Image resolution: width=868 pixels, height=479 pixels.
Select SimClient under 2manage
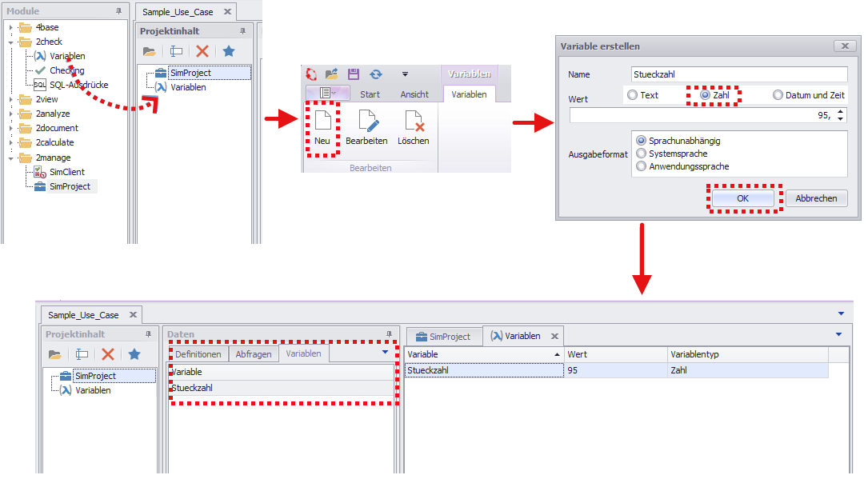coord(66,172)
